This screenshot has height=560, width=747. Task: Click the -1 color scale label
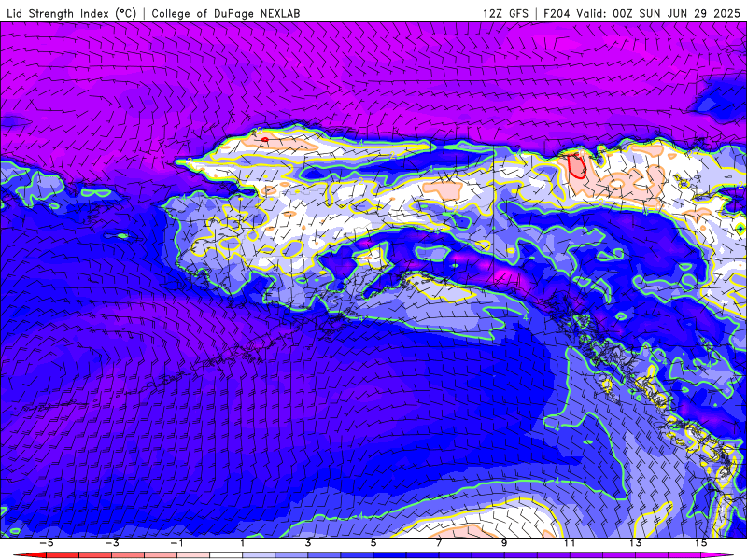176,543
